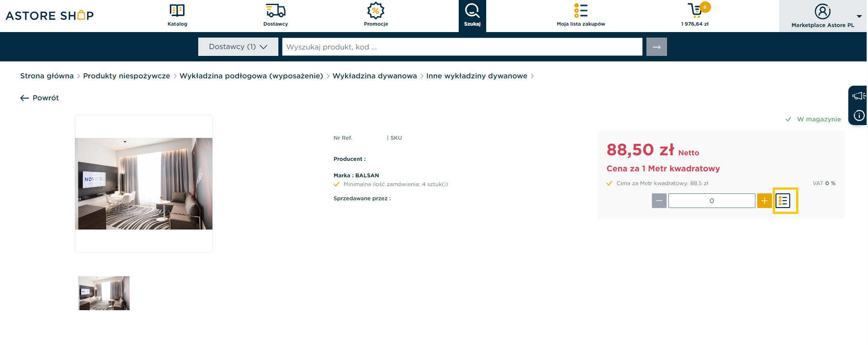Click the Powrót back link

click(40, 98)
